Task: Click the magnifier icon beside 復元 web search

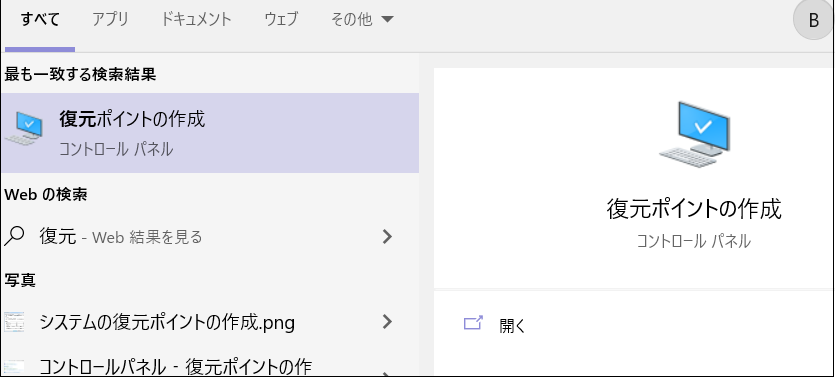Action: coord(14,236)
